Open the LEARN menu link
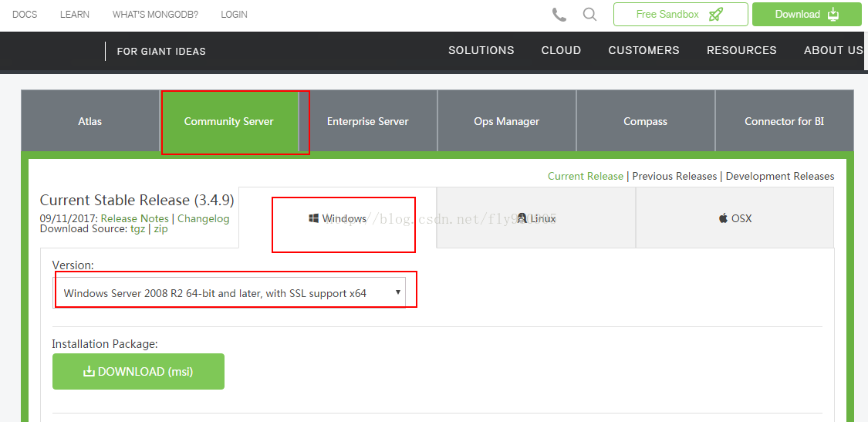The width and height of the screenshot is (868, 422). pyautogui.click(x=75, y=15)
